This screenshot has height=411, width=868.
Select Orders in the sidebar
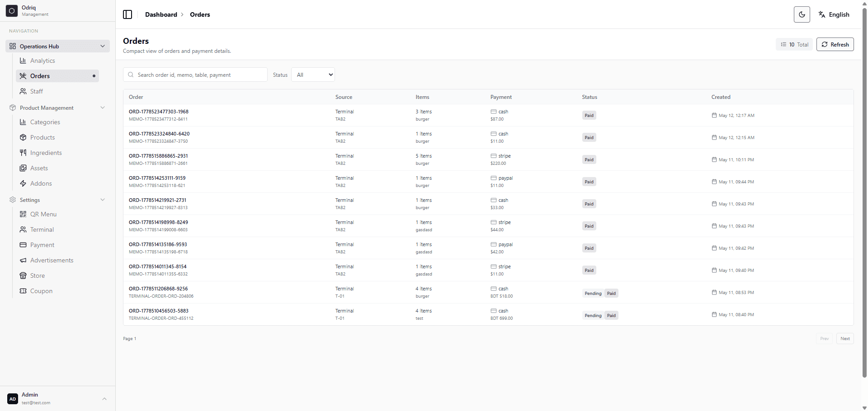click(57, 76)
